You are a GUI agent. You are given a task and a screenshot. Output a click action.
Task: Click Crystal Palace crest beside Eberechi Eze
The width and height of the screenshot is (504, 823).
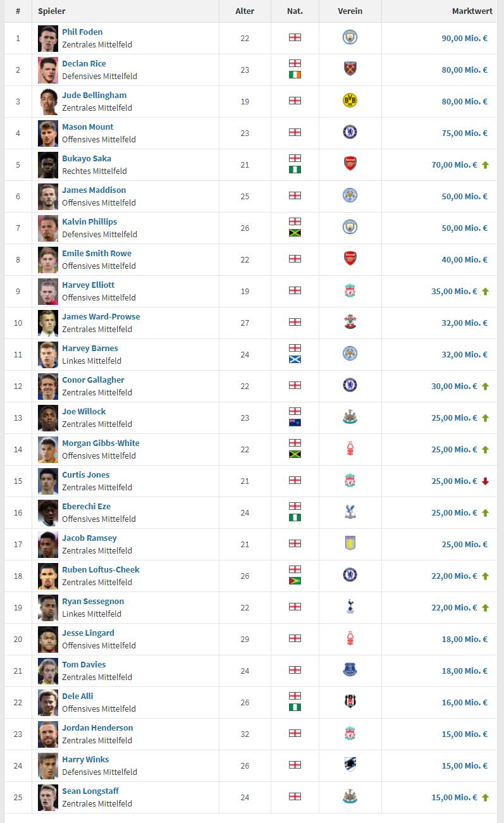tap(350, 512)
